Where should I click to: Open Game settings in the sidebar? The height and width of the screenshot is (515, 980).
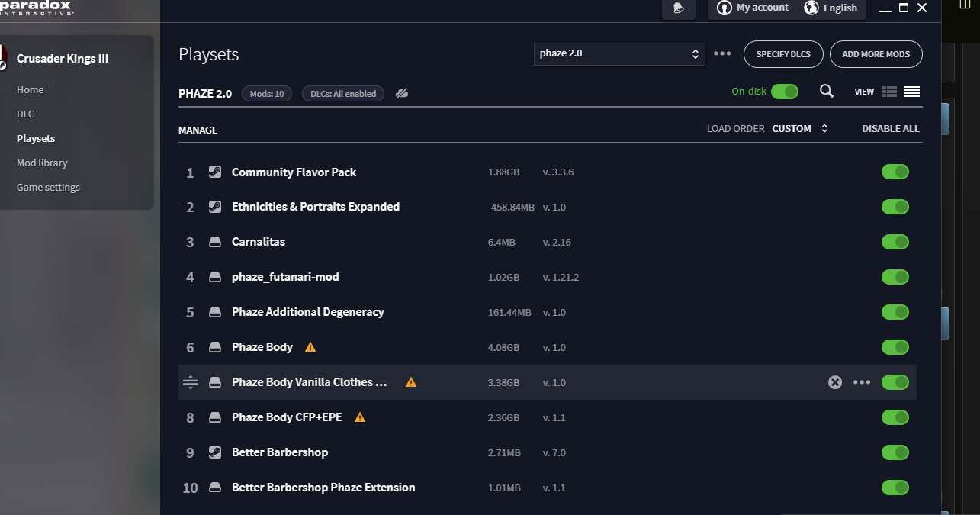click(48, 187)
